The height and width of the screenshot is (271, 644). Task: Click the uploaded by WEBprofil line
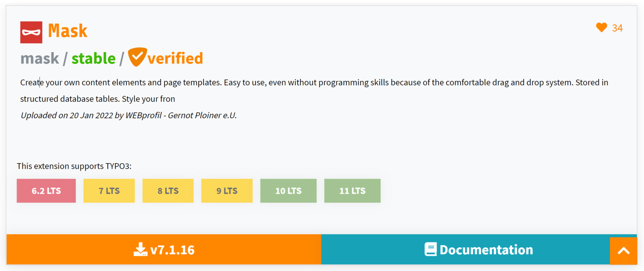(x=128, y=115)
